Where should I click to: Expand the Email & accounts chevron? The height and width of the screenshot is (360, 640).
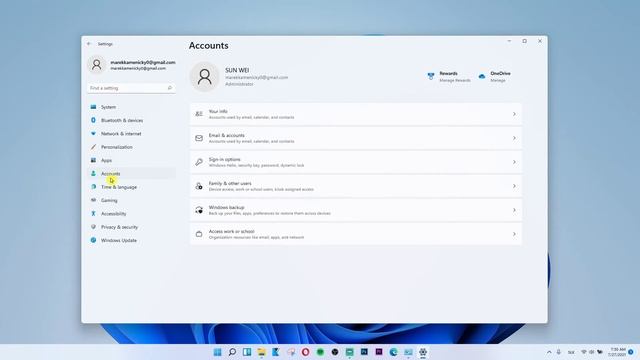[x=514, y=138]
